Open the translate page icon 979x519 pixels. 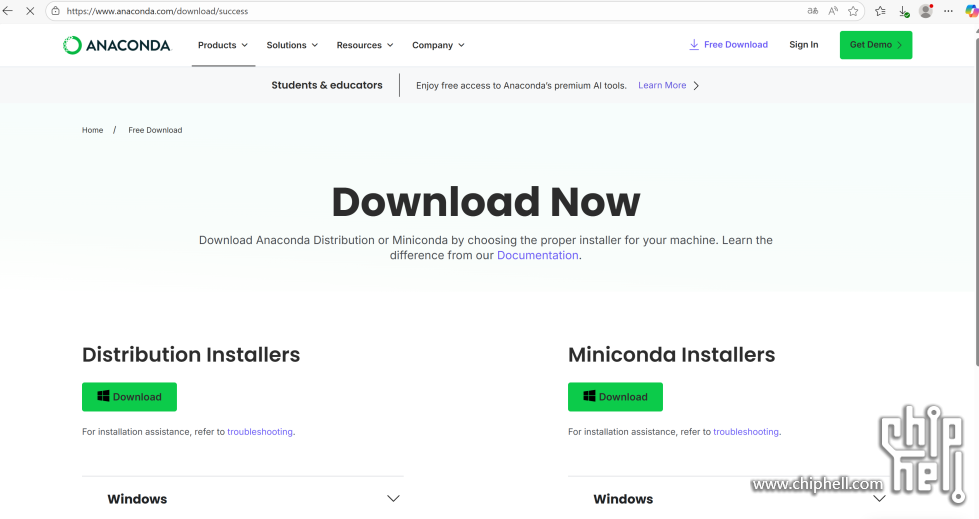tap(812, 11)
